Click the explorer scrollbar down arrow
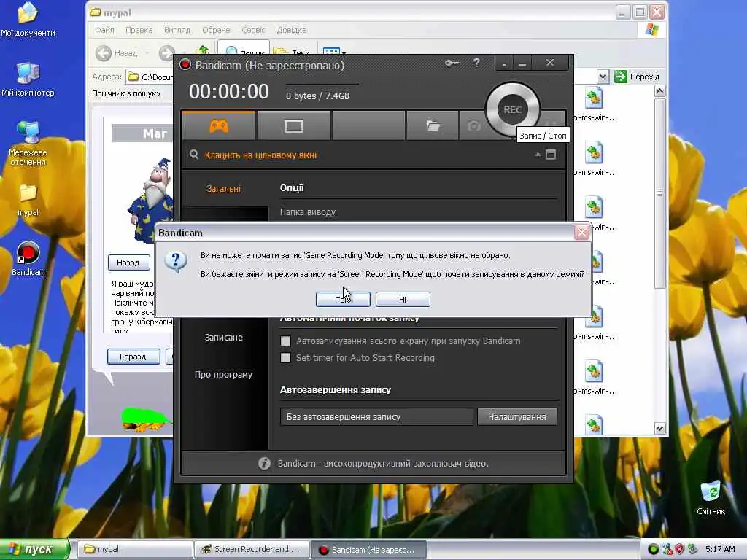 (x=659, y=428)
